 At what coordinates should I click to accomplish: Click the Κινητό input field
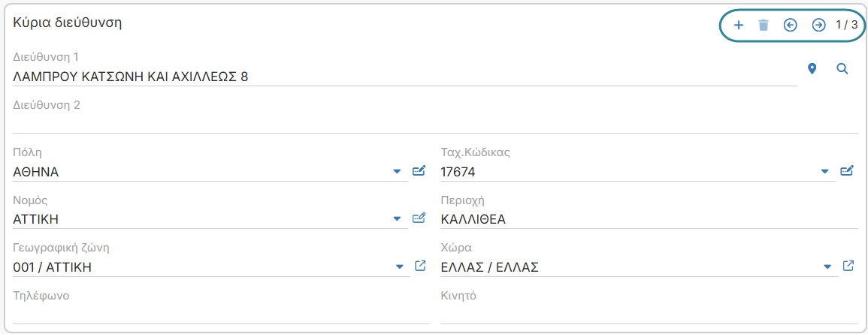tap(649, 314)
